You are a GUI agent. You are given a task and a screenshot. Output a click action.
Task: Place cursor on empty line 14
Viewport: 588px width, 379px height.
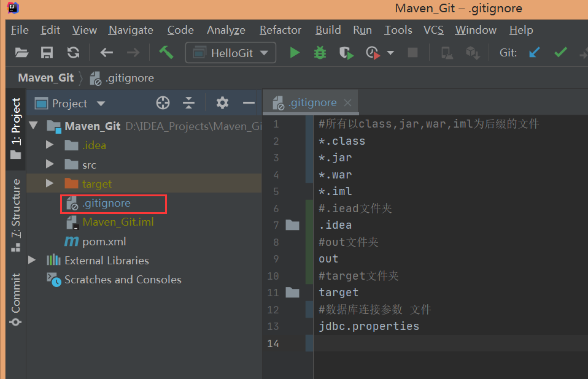click(450, 343)
